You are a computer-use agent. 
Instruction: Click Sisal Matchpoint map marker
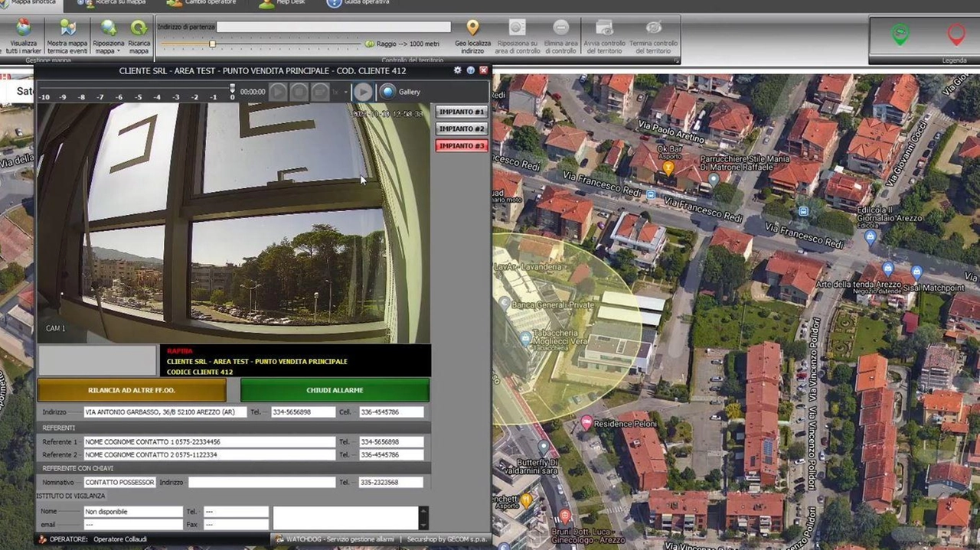click(916, 272)
